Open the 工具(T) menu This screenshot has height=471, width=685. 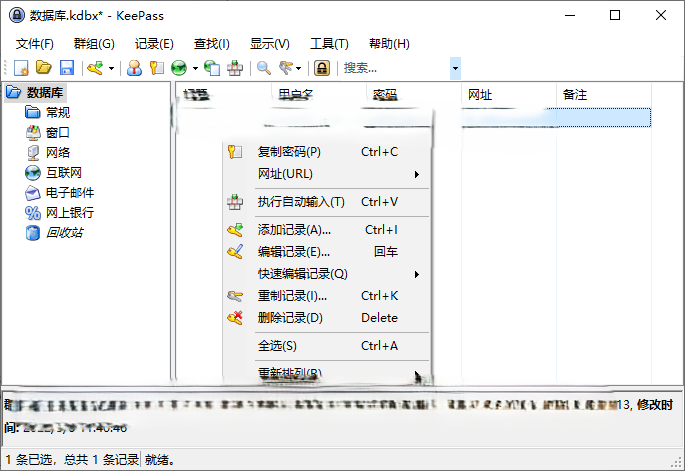(x=329, y=44)
